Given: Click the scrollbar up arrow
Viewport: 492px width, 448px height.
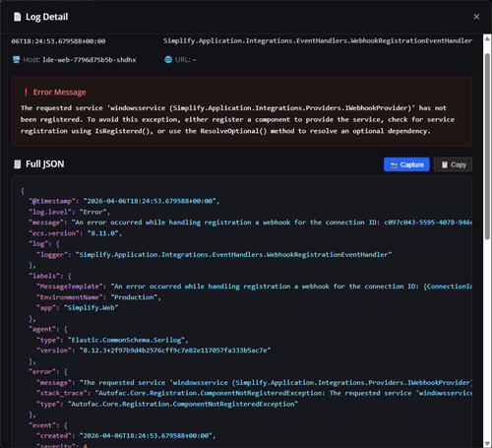Looking at the screenshot, I should [x=487, y=38].
